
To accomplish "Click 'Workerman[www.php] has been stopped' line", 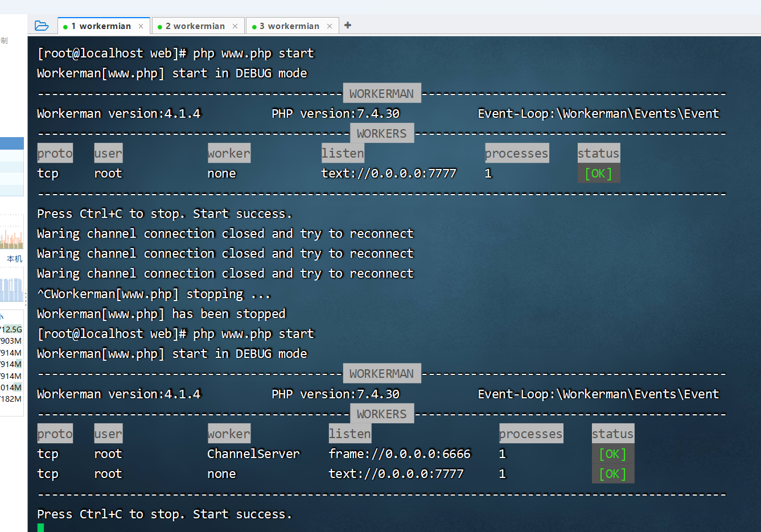I will (x=161, y=314).
